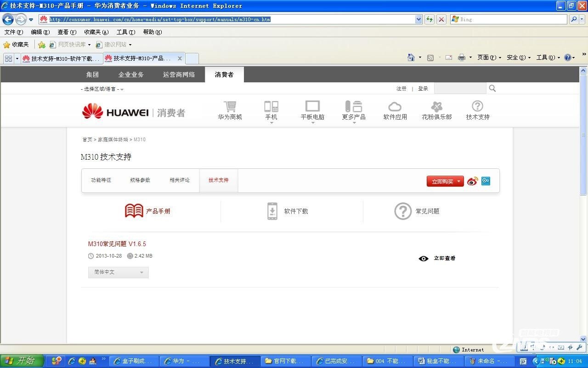Click the IE Home toolbar icon
The height and width of the screenshot is (368, 588).
click(411, 57)
